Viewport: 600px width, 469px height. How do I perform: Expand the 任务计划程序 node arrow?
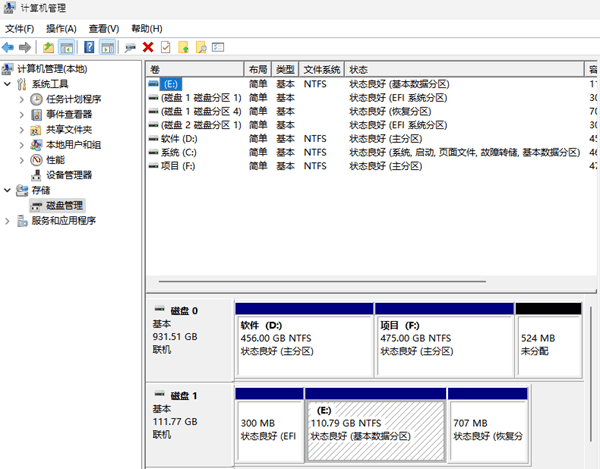(22, 99)
